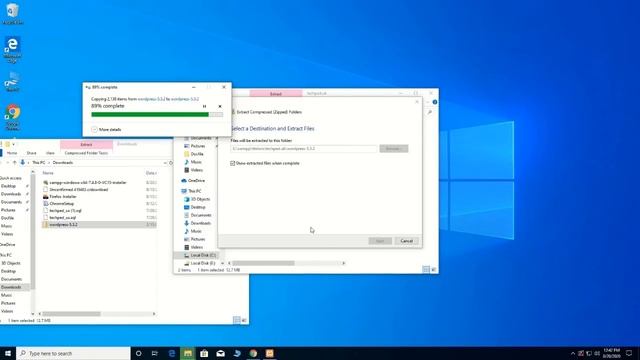This screenshot has width=640, height=360.
Task: Select the Compressed Folder Tools tab
Action: (x=86, y=153)
